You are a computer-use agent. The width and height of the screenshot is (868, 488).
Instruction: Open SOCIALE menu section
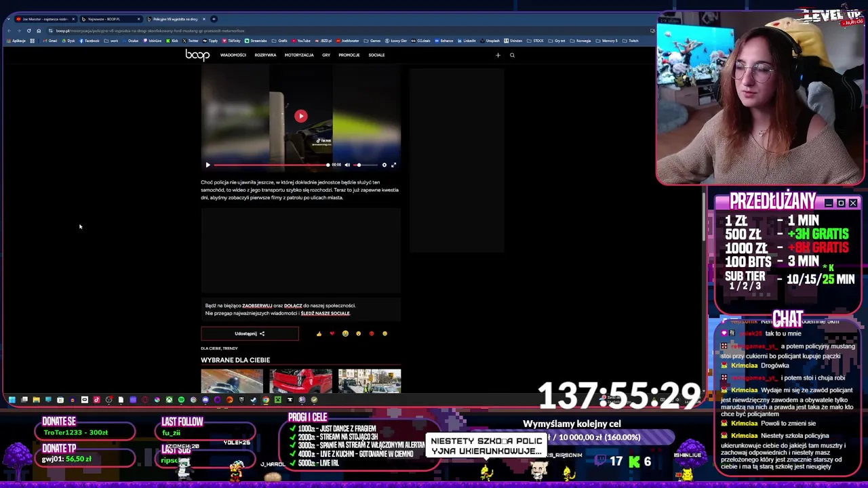(x=376, y=55)
